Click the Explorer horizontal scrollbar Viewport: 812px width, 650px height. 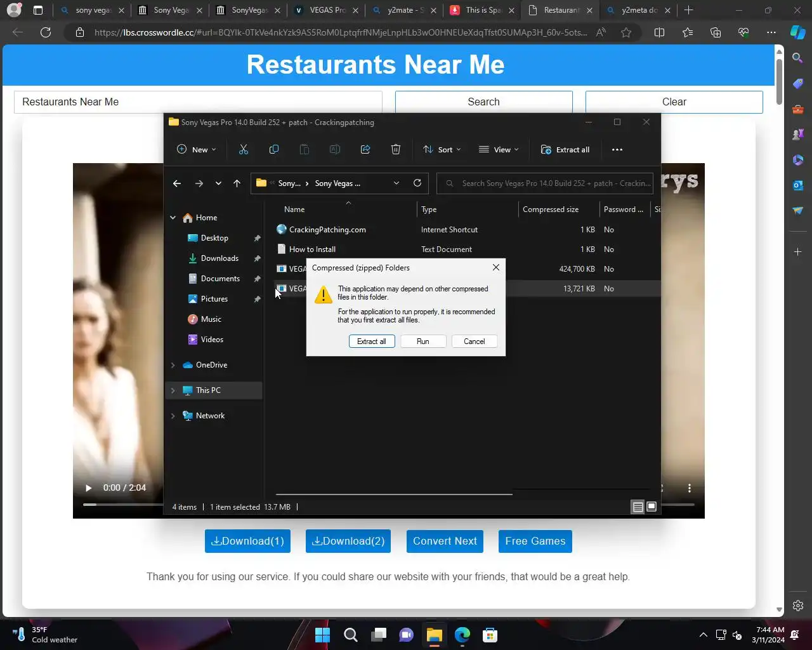coord(394,494)
